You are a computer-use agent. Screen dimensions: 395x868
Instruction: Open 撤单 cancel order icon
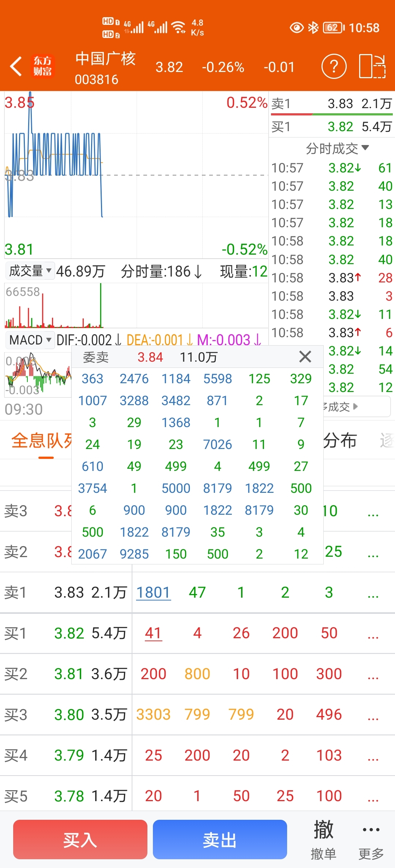(323, 840)
